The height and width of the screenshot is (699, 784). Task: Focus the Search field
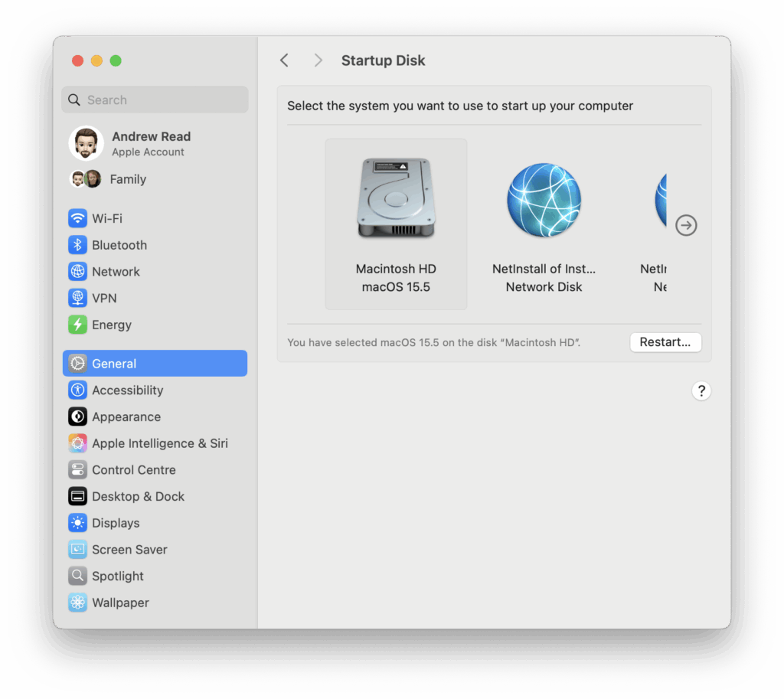pyautogui.click(x=155, y=100)
